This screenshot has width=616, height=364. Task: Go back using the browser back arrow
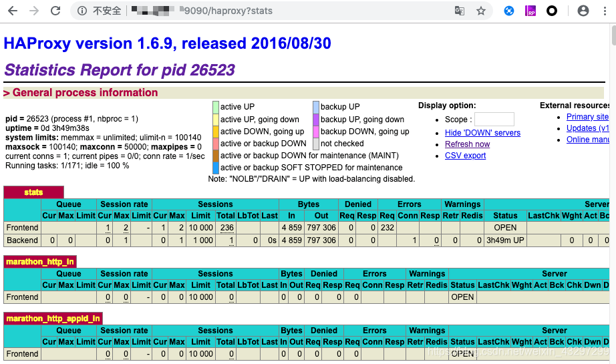point(13,11)
